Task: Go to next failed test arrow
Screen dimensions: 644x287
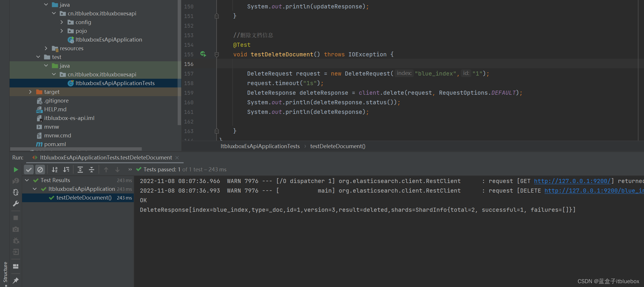Action: click(x=117, y=170)
